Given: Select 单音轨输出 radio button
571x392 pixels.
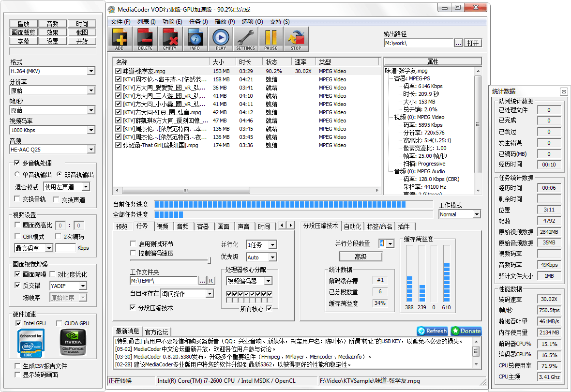Looking at the screenshot, I should tap(17, 174).
